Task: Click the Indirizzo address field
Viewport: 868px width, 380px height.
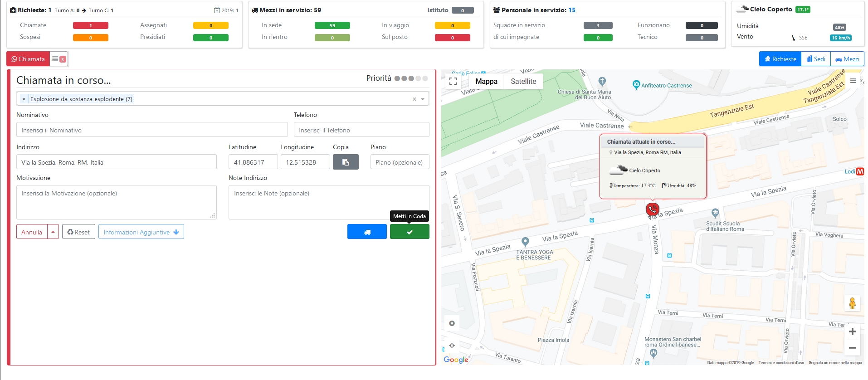Action: click(x=117, y=162)
